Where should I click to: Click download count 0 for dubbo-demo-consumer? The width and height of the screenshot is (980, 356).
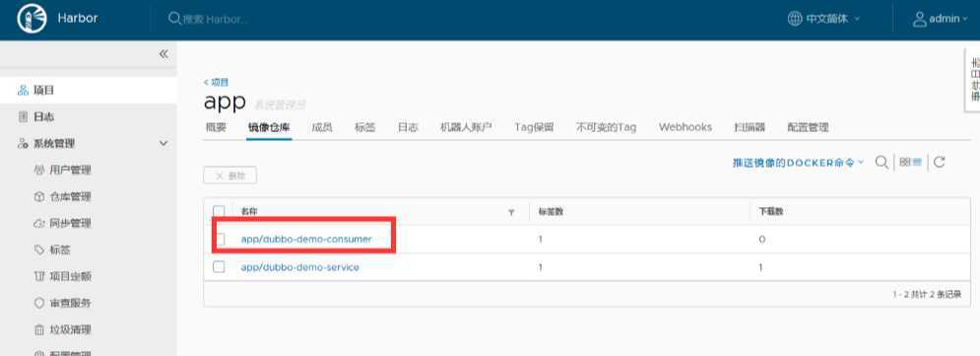point(762,240)
